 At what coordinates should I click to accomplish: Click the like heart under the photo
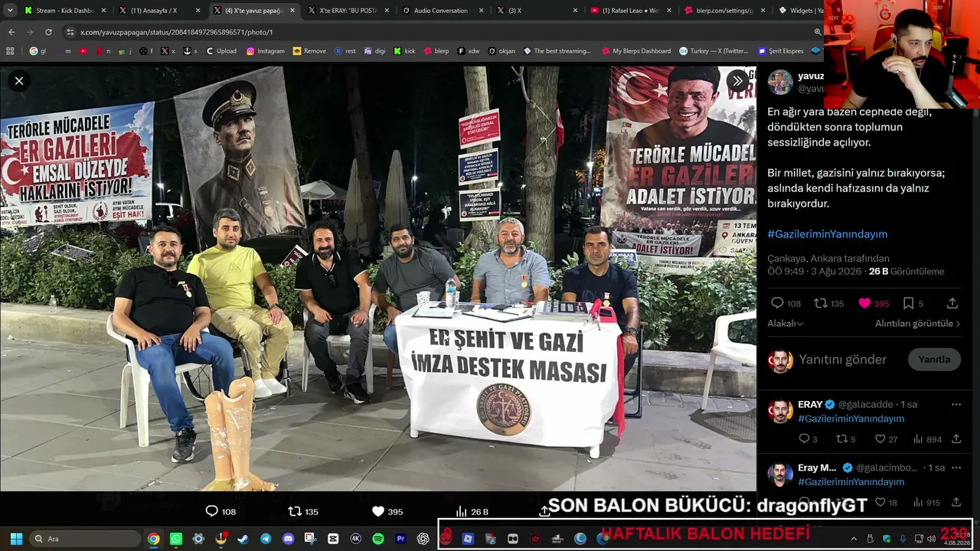coord(377,511)
